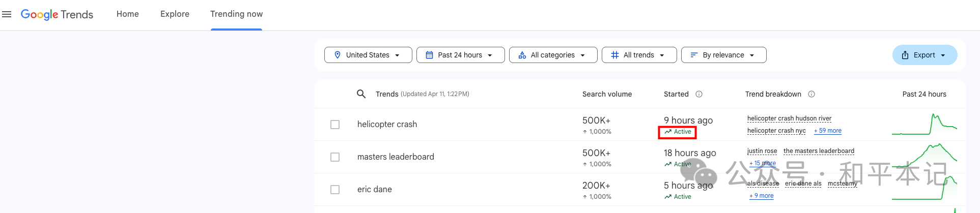Click the masters leaderboard sparkline chart
Viewport: 980px width, 213px height.
click(x=925, y=156)
